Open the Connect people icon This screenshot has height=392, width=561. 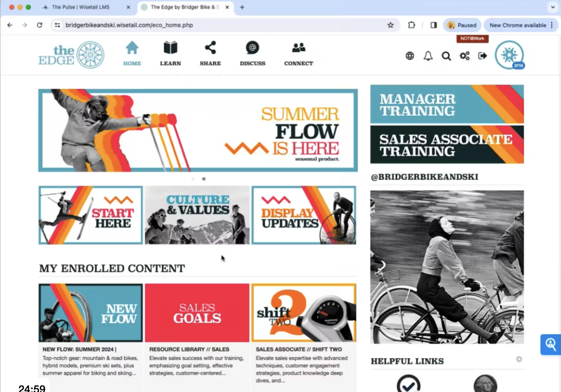[x=298, y=48]
